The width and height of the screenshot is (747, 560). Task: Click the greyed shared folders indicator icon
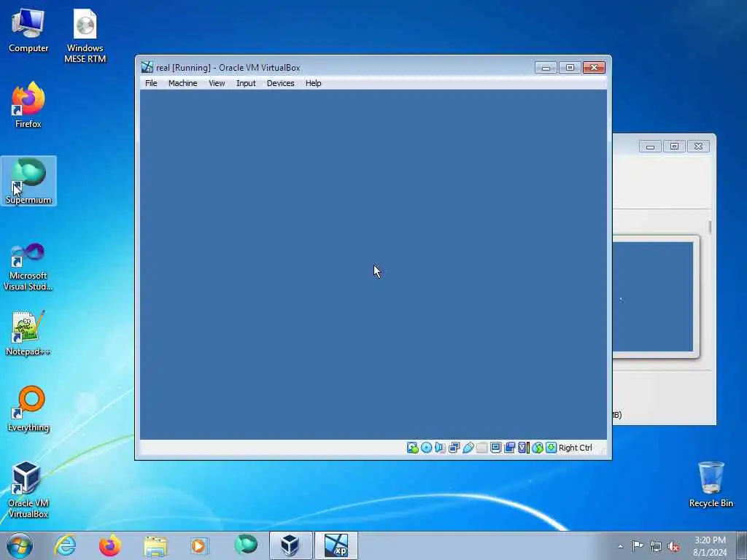(481, 448)
